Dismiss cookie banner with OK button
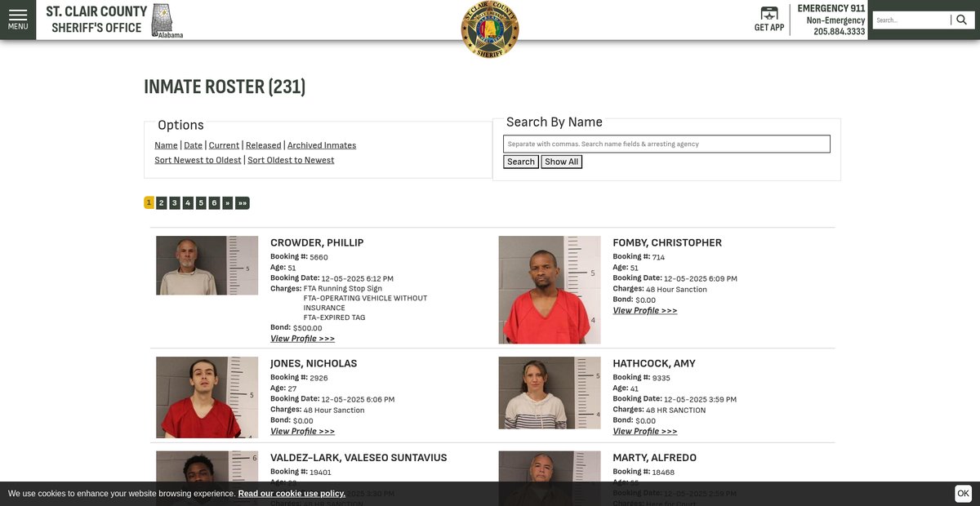This screenshot has width=980, height=506. [x=963, y=493]
